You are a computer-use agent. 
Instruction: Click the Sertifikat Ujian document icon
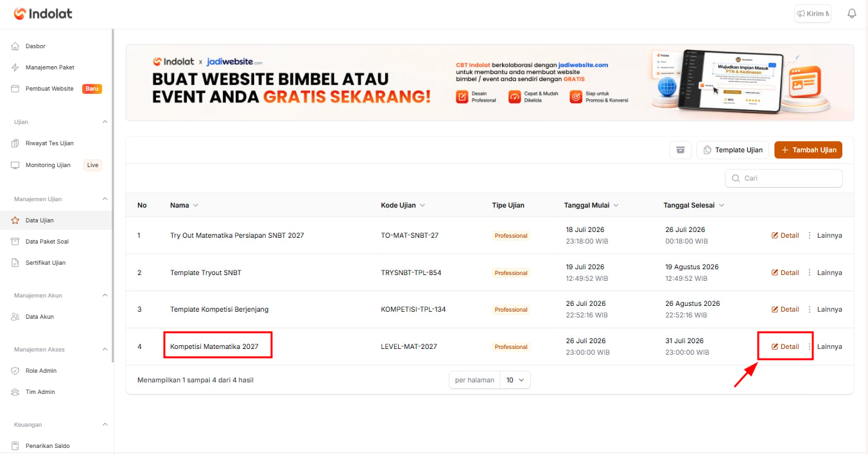point(15,263)
